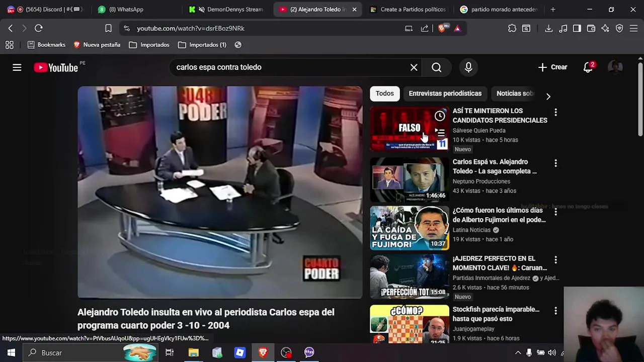Screen dimensions: 644x362
Task: Open File Explorer from the taskbar
Action: click(x=194, y=352)
